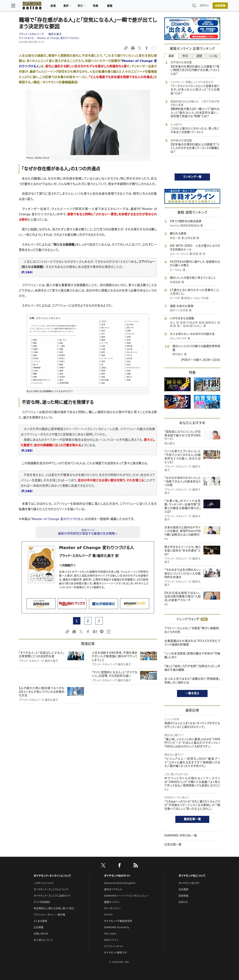The height and width of the screenshot is (980, 239).
Task: Click the ログイン link
Action: tap(204, 6)
